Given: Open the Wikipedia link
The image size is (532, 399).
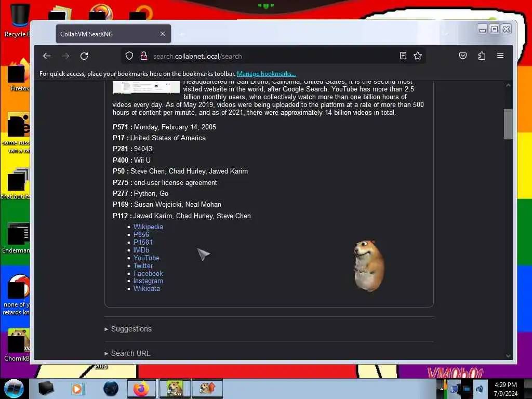Looking at the screenshot, I should point(148,227).
